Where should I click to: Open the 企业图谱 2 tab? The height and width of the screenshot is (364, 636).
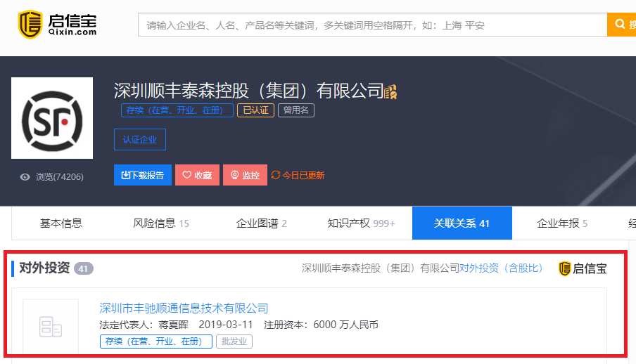point(261,223)
